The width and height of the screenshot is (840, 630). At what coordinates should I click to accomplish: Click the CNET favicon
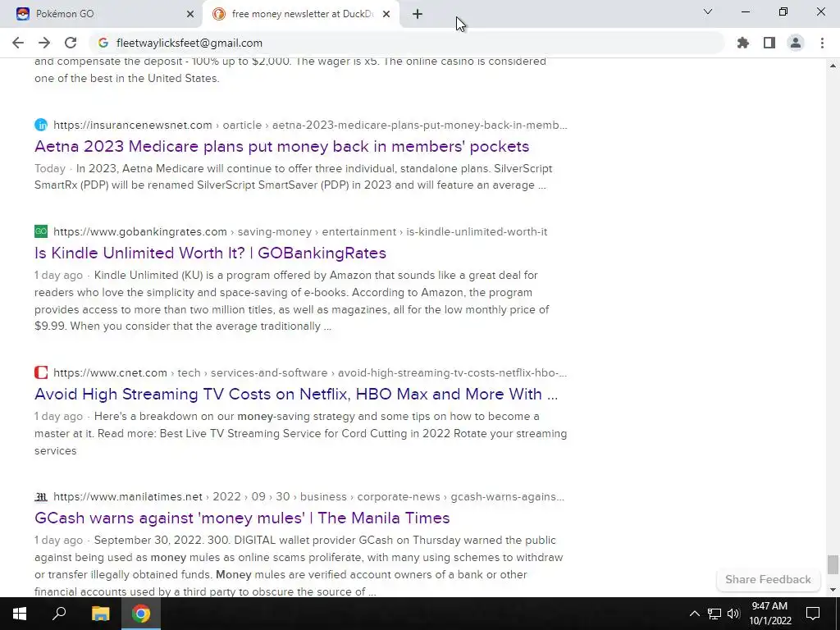coord(41,372)
